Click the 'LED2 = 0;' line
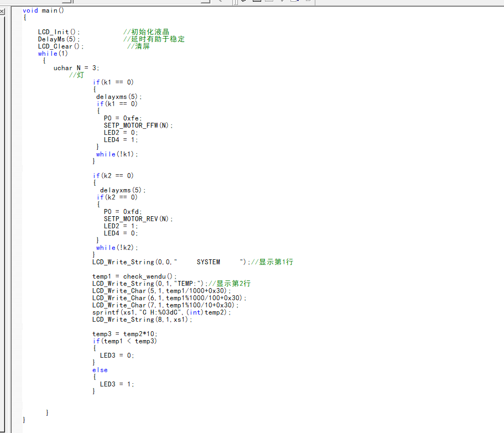Viewport: 504px width, 433px height. coord(121,133)
